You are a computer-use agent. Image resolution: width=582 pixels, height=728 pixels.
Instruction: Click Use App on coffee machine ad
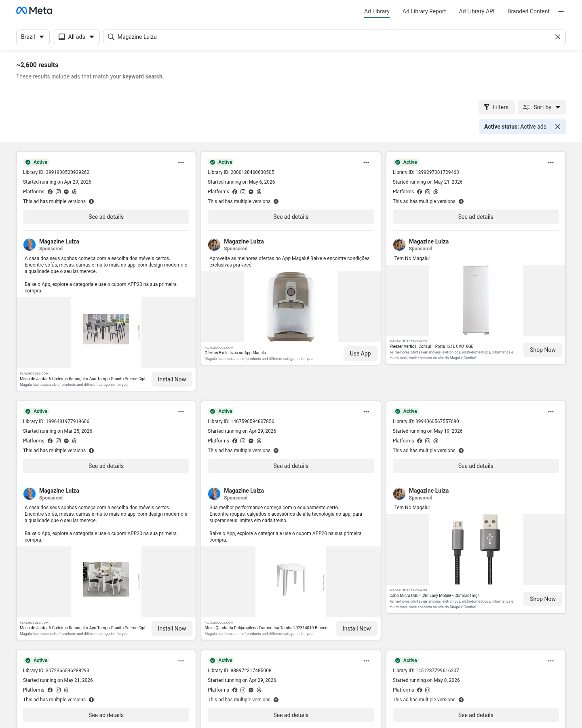pyautogui.click(x=360, y=353)
